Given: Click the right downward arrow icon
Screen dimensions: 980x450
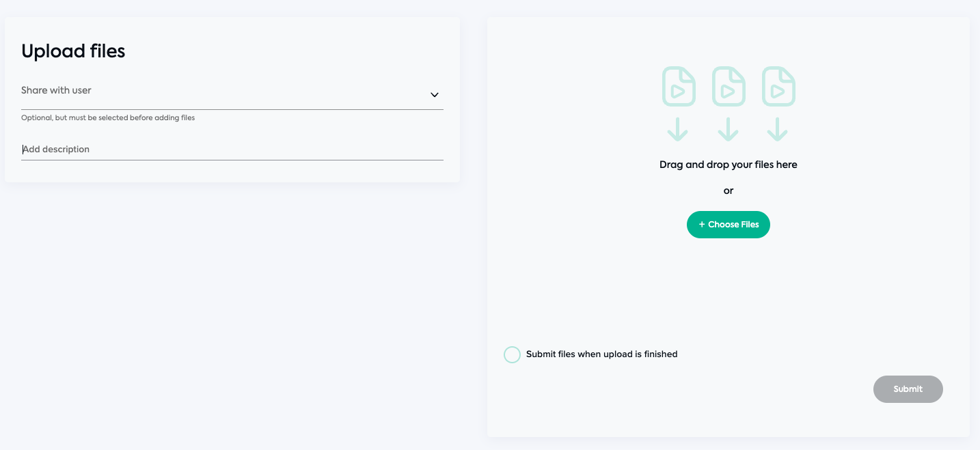Looking at the screenshot, I should (x=778, y=129).
